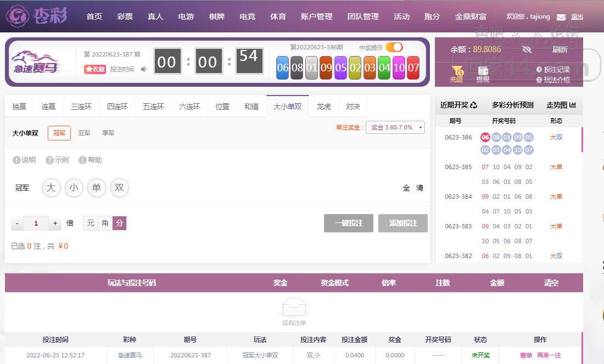The width and height of the screenshot is (604, 364).
Task: Switch to the 龙虎 play tab
Action: 323,107
